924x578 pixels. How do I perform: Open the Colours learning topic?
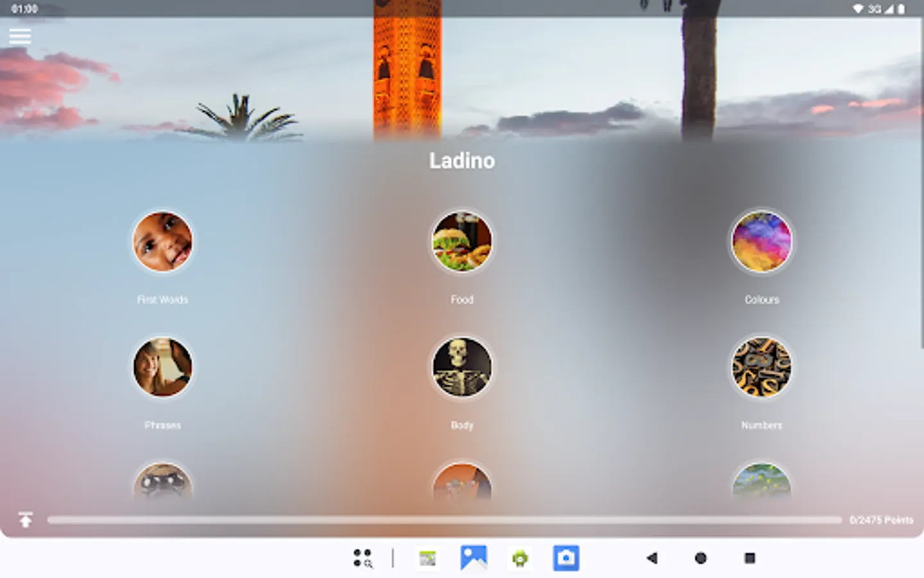click(762, 241)
